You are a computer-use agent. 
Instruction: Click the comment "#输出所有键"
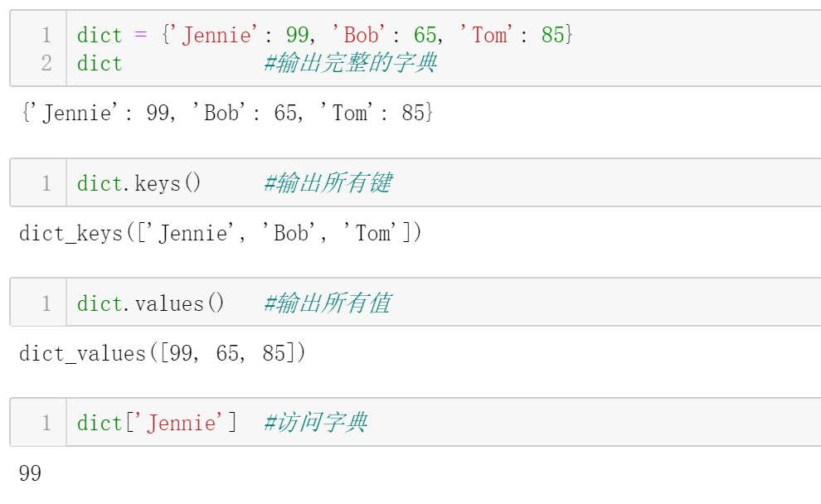[x=328, y=183]
